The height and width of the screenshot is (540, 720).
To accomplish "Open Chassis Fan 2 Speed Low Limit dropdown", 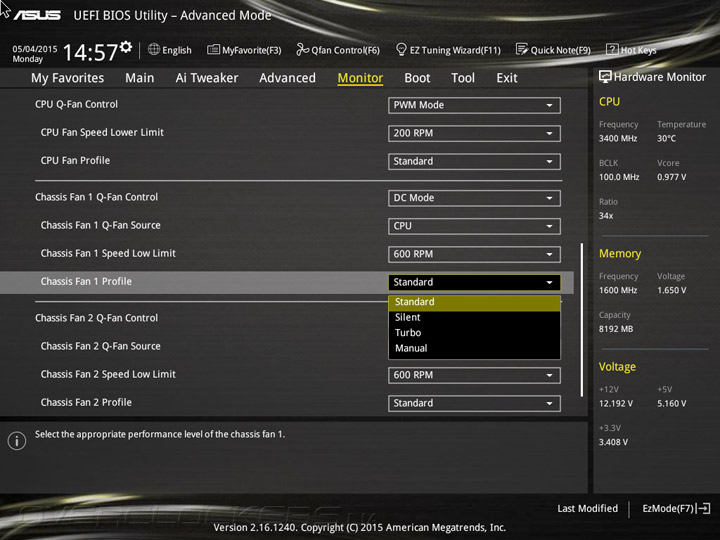I will click(474, 375).
